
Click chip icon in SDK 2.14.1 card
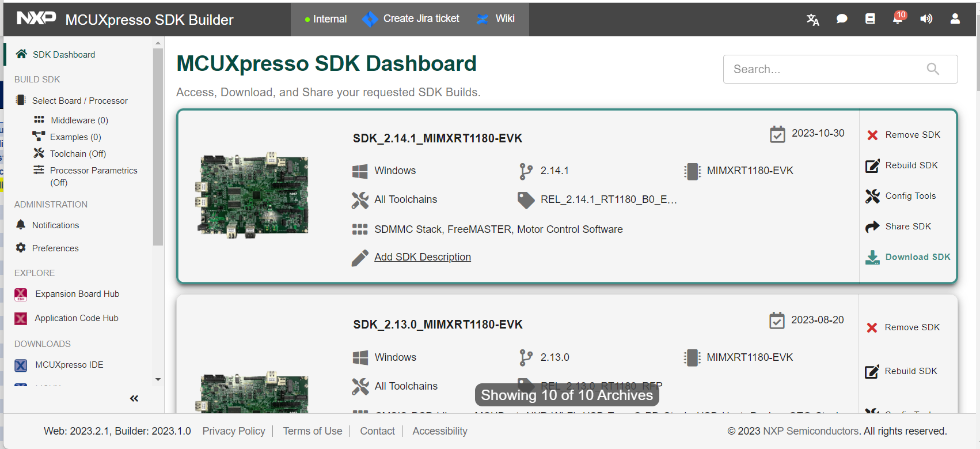tap(692, 171)
